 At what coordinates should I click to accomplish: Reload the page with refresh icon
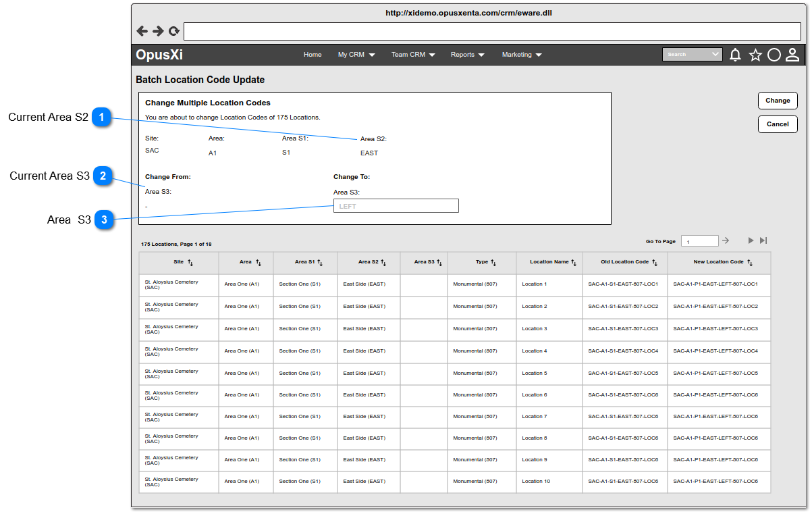174,31
